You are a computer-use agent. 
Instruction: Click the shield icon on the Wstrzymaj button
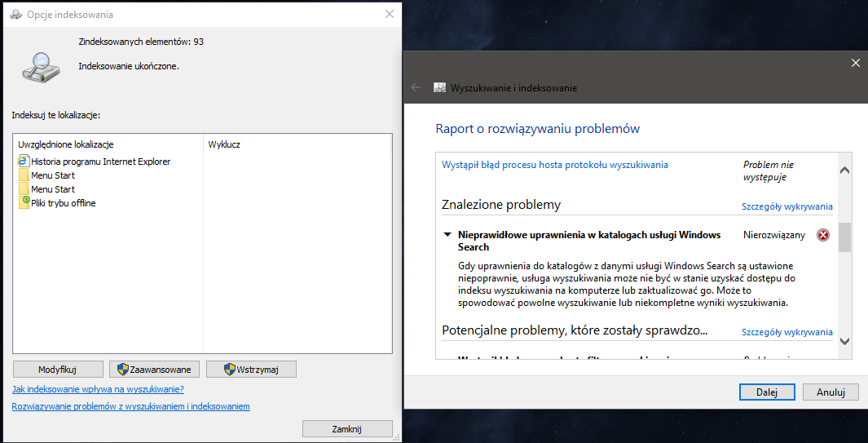[x=229, y=370]
